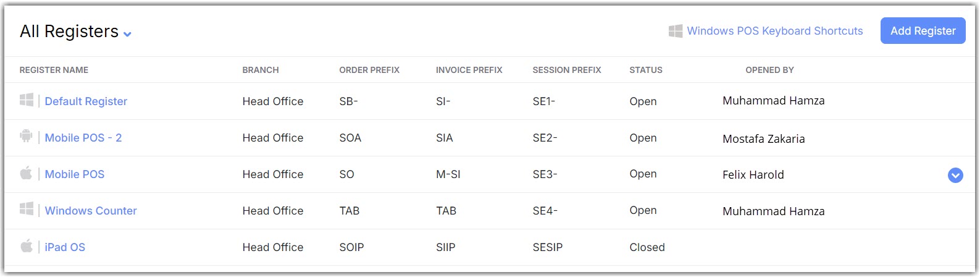Click the Apple icon beside iPad OS
This screenshot has width=980, height=277.
pos(26,246)
